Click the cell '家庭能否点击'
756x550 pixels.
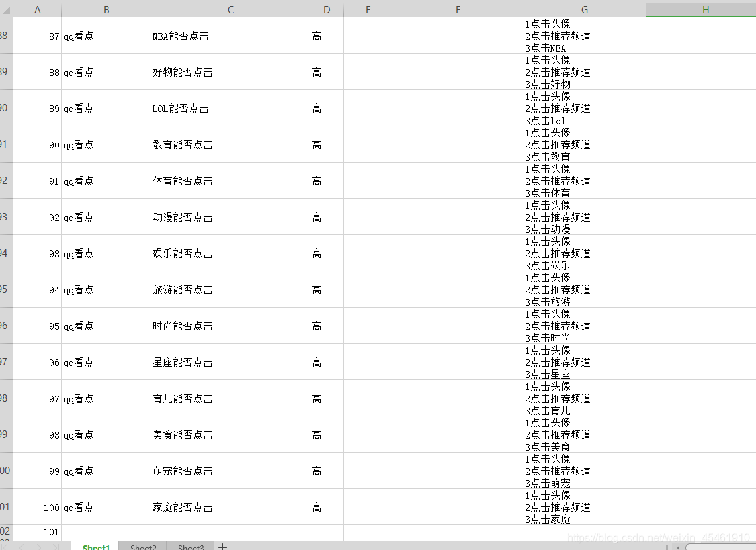pos(230,507)
